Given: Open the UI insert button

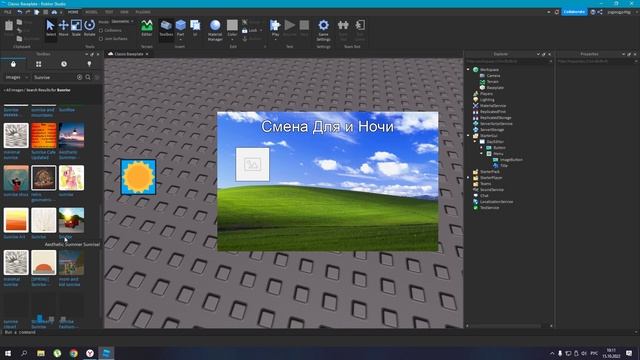Looking at the screenshot, I should pos(195,28).
